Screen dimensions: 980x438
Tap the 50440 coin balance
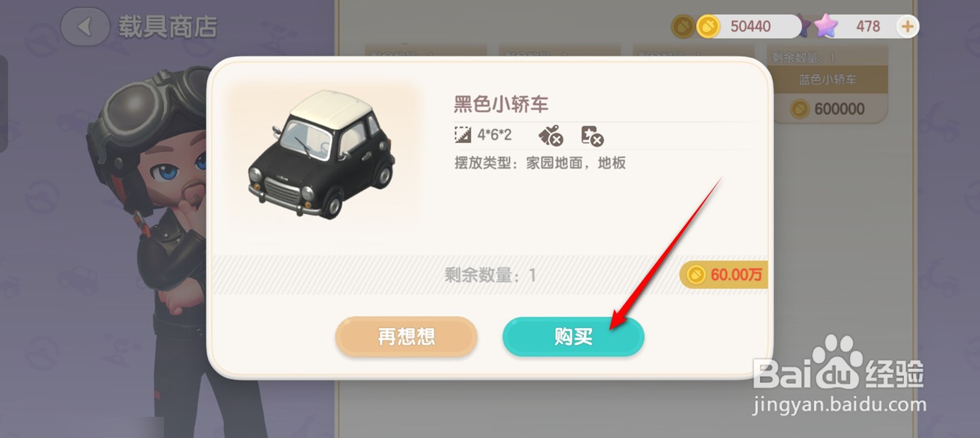click(750, 27)
